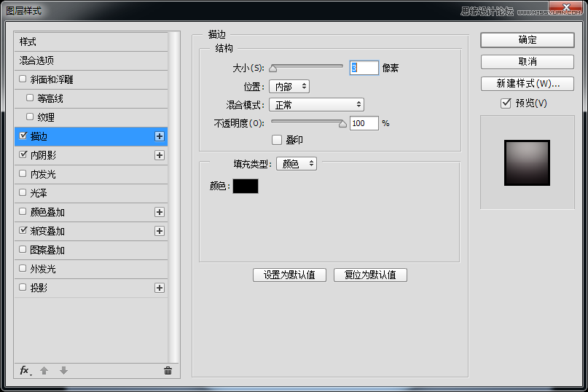Click the 不透明度 opacity slider handle
Screen dimensions: 588x392
click(x=342, y=124)
